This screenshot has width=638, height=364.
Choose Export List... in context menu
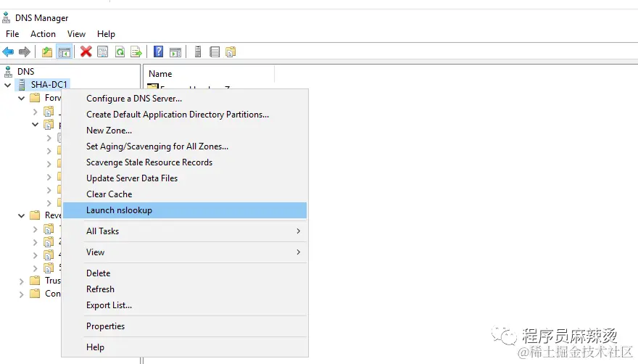click(185, 305)
